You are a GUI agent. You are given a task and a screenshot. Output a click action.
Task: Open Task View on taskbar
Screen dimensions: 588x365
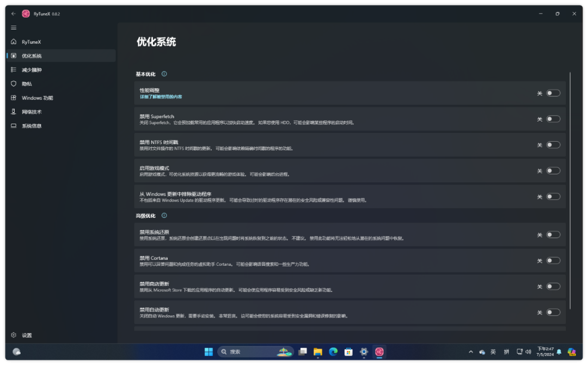click(x=303, y=351)
